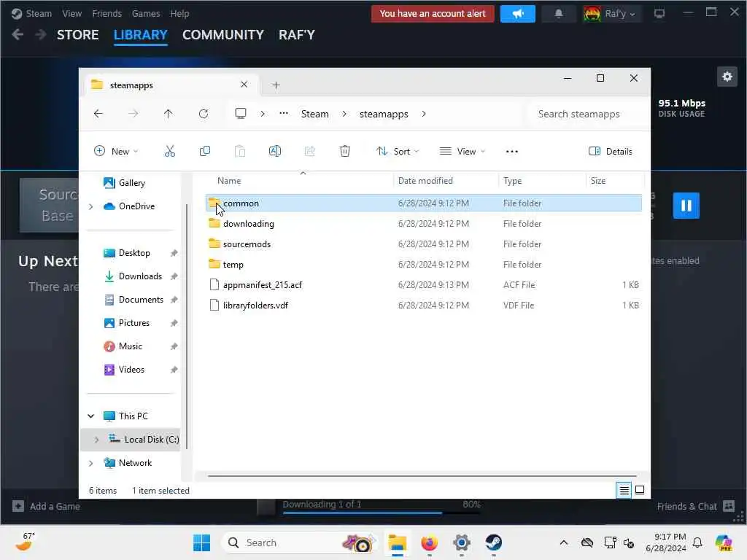Open the New dropdown in Explorer
The height and width of the screenshot is (560, 747).
click(x=116, y=152)
